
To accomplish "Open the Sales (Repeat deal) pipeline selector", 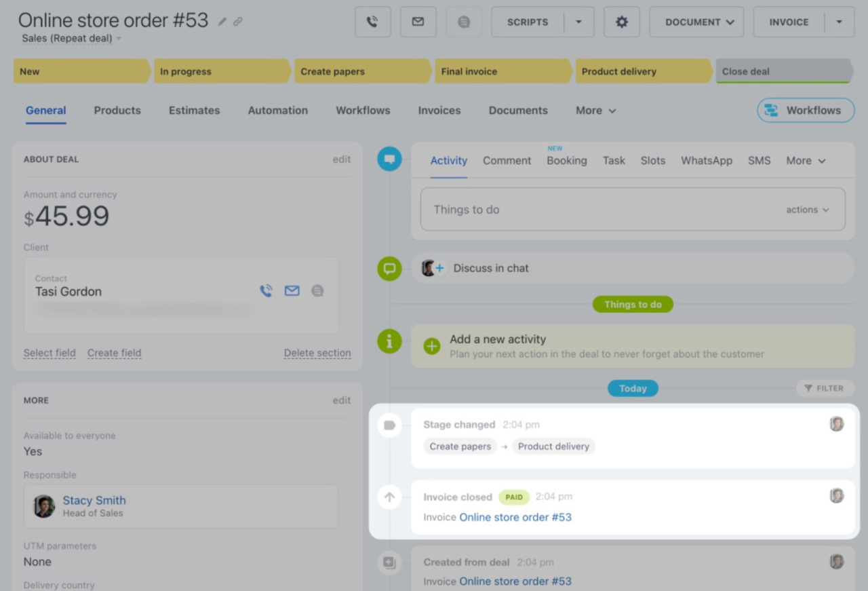I will [71, 39].
